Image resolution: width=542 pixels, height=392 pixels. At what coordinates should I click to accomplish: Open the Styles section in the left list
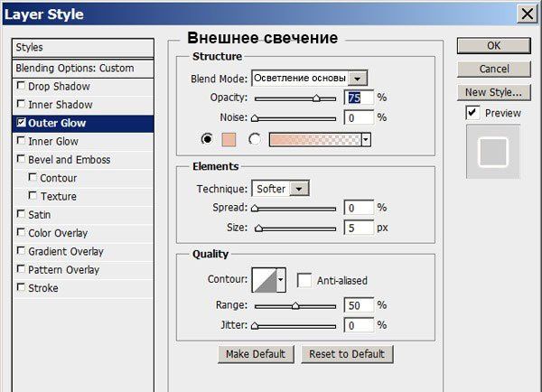pos(83,47)
